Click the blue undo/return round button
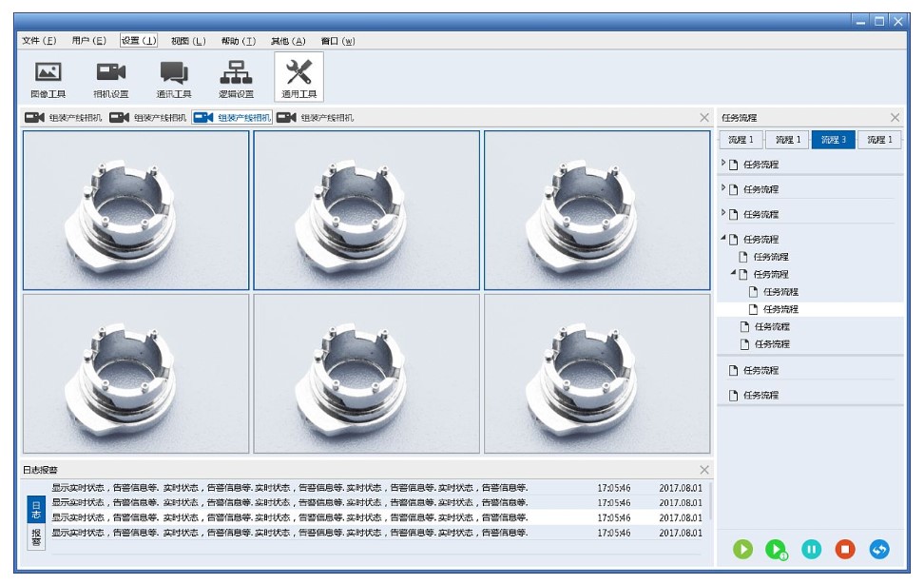 879,549
